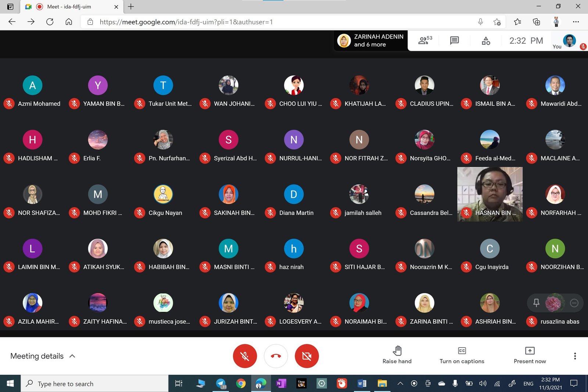Go back in the browser

[12, 22]
